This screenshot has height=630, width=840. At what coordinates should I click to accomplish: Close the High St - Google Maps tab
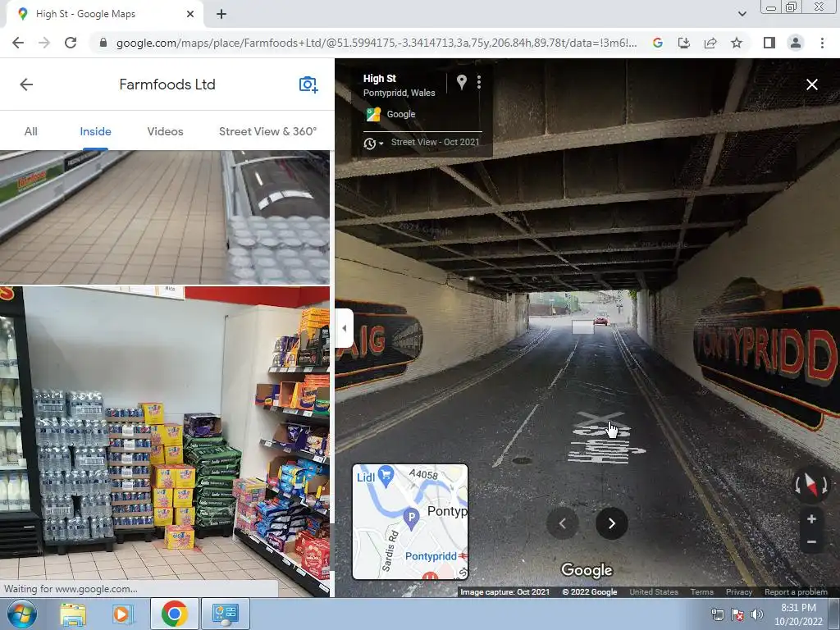(190, 14)
